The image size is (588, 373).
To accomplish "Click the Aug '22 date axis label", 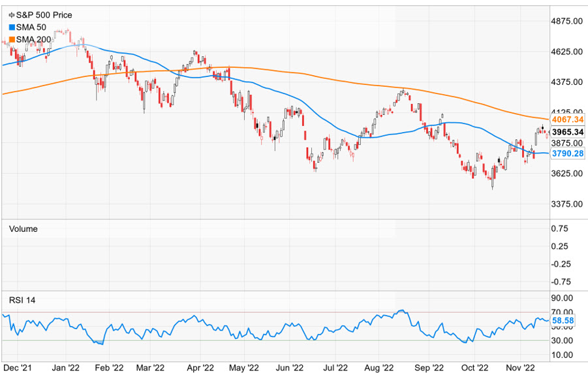I will point(379,368).
